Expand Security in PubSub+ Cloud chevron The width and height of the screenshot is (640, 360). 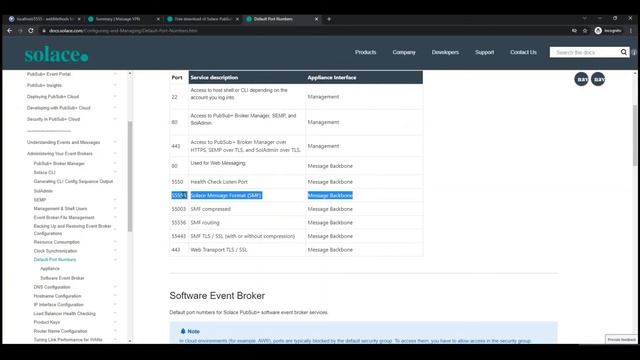[116, 119]
